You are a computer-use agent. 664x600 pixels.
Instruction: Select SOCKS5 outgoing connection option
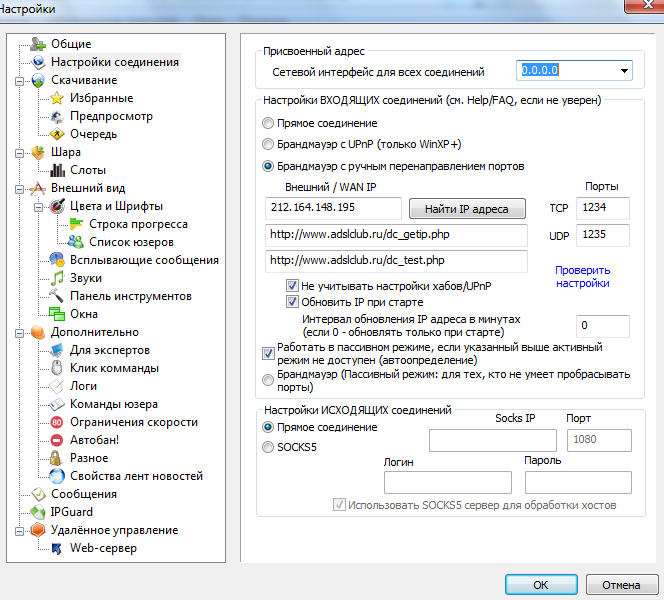click(268, 447)
